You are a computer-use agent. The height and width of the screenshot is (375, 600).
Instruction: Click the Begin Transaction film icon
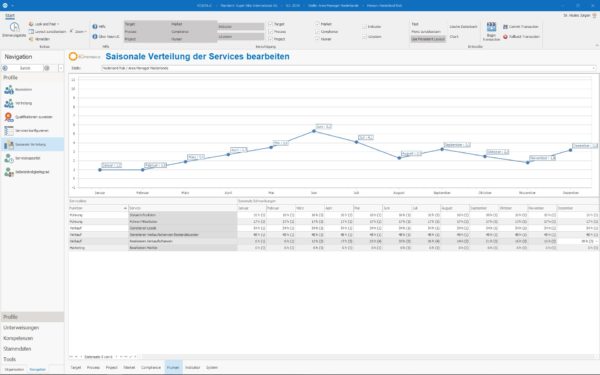pos(491,27)
